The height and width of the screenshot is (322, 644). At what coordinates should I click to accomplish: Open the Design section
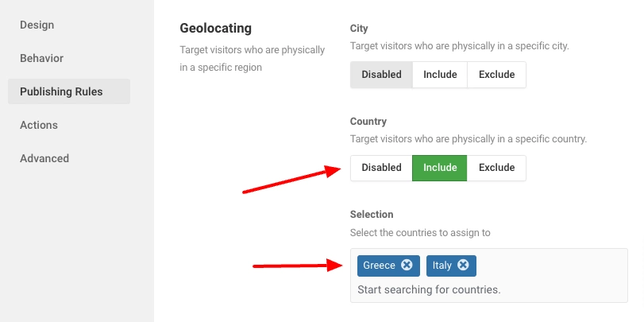(x=37, y=25)
